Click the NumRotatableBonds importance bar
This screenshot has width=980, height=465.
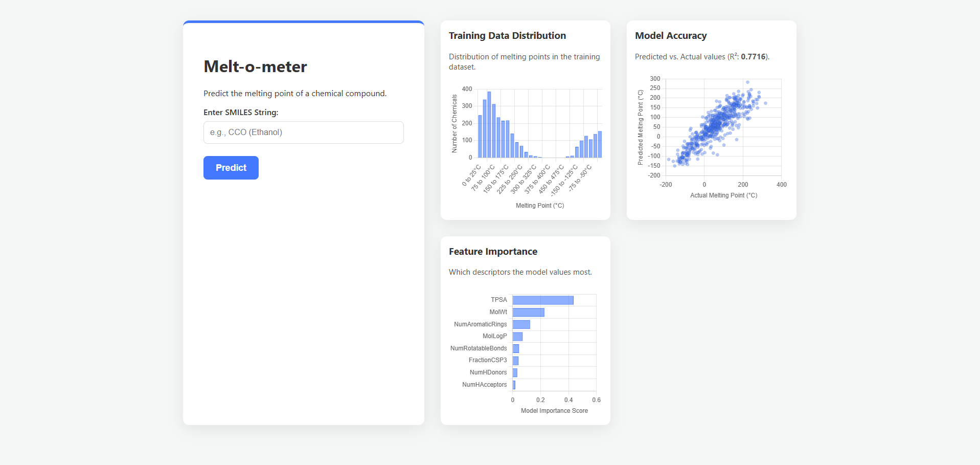click(x=516, y=348)
